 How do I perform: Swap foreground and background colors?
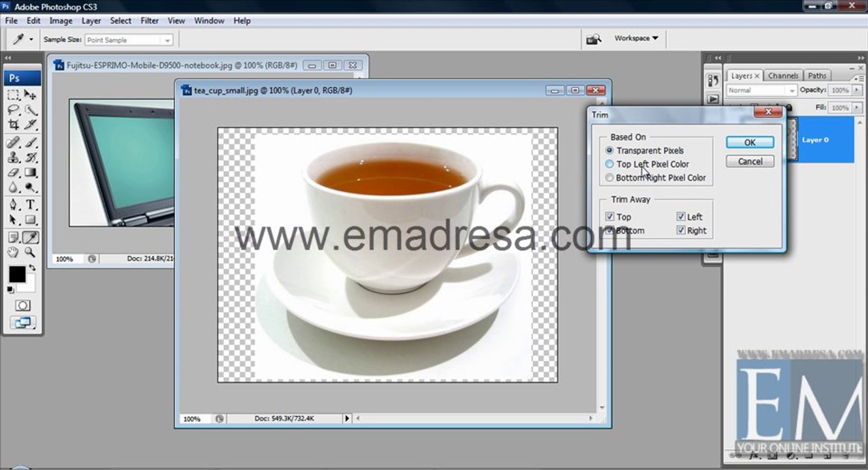32,268
